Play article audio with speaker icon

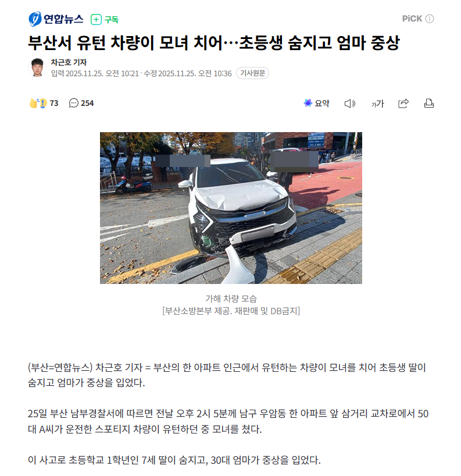350,104
